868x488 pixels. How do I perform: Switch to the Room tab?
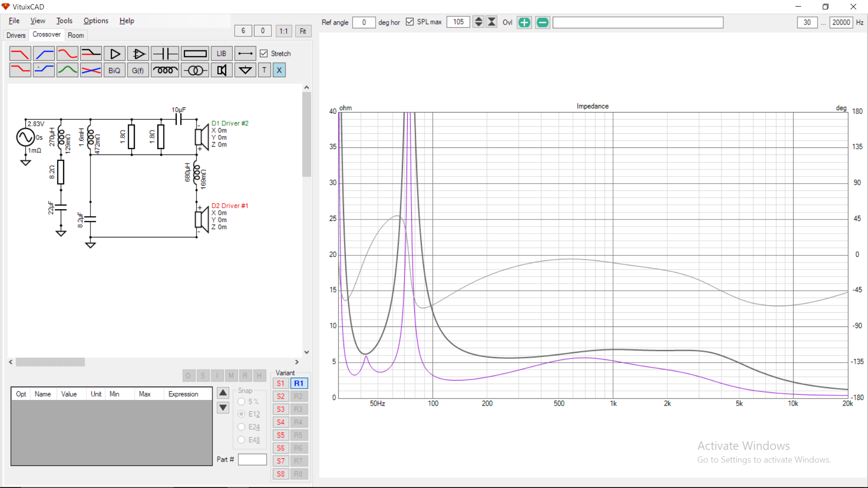click(75, 35)
